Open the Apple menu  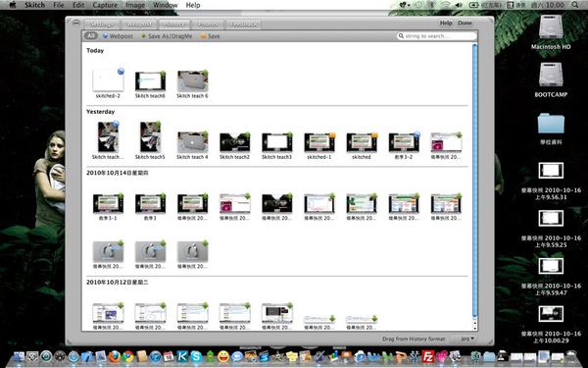click(x=13, y=5)
